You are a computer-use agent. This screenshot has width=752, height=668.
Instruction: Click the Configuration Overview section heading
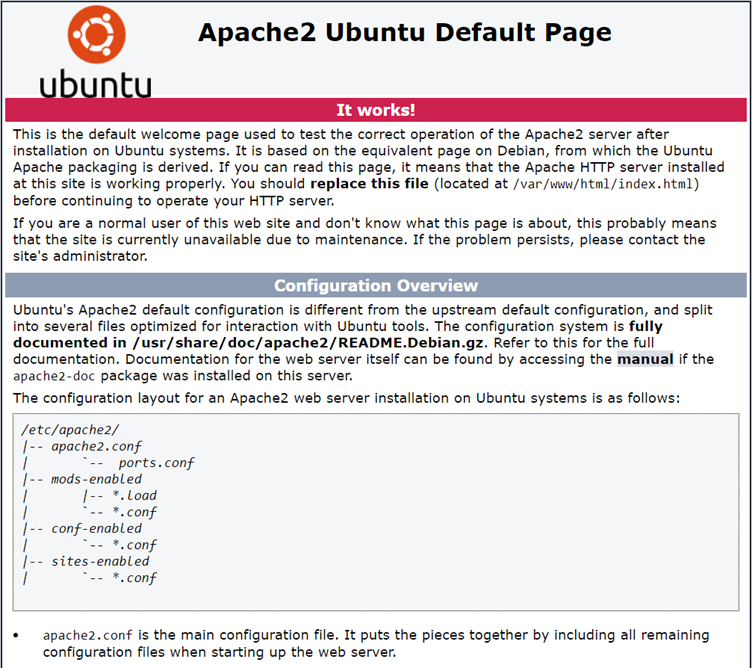[x=376, y=285]
